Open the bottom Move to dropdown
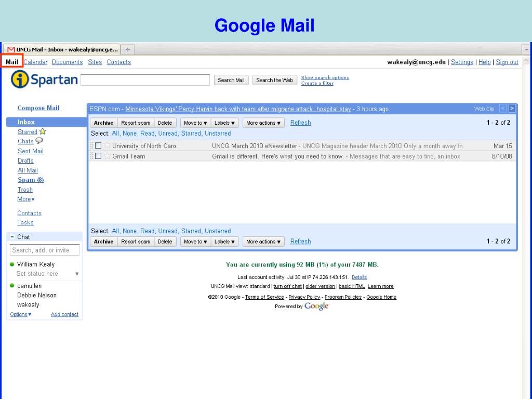The image size is (532, 399). [x=195, y=242]
